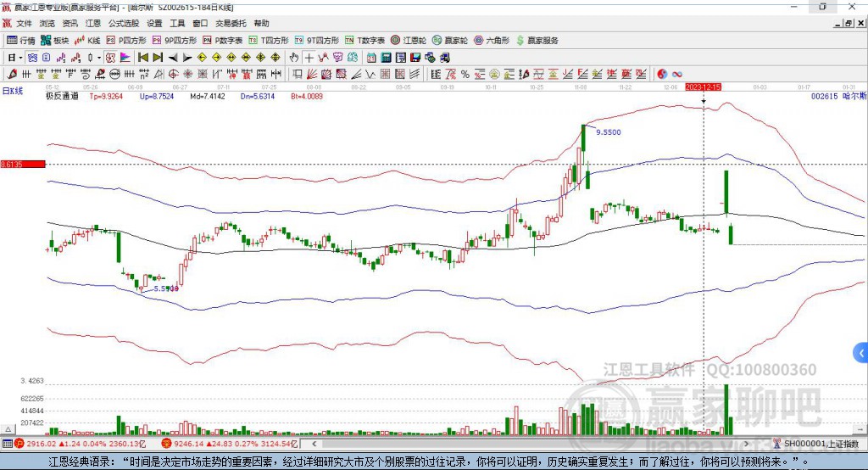The height and width of the screenshot is (470, 868).
Task: Click the 9.5500 high price label
Action: pyautogui.click(x=609, y=132)
